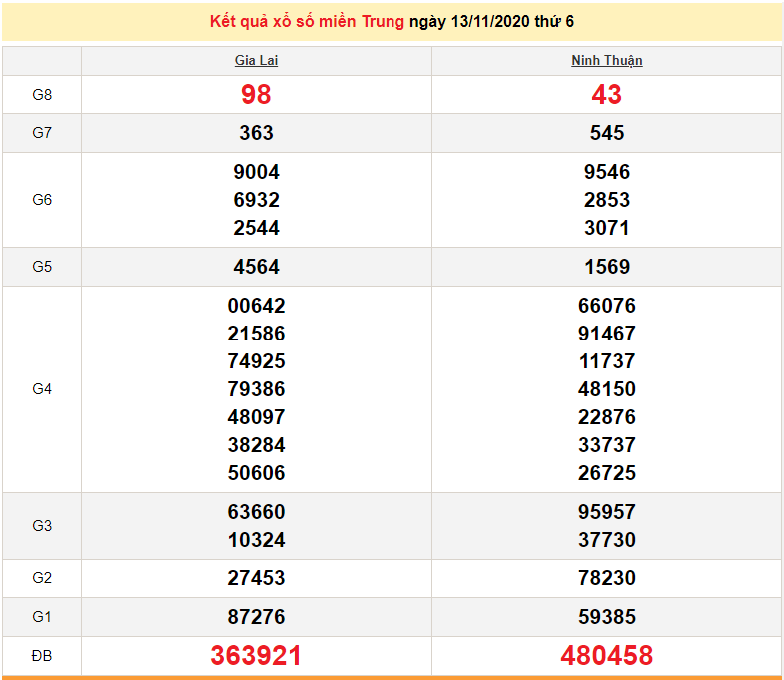Screen dimensions: 784x680
Task: Click Ninh Thuận G5 number 1569
Action: point(606,267)
